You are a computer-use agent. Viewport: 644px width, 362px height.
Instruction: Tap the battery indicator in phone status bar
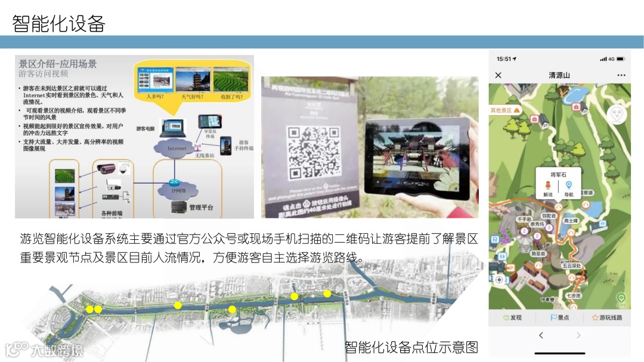[x=621, y=59]
